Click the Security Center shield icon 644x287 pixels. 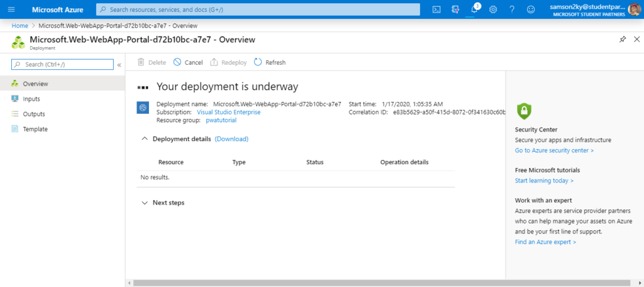[x=524, y=110]
